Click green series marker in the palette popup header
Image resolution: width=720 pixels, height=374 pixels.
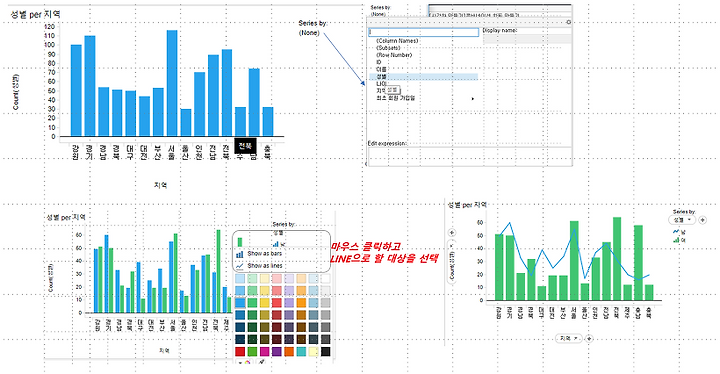point(240,242)
